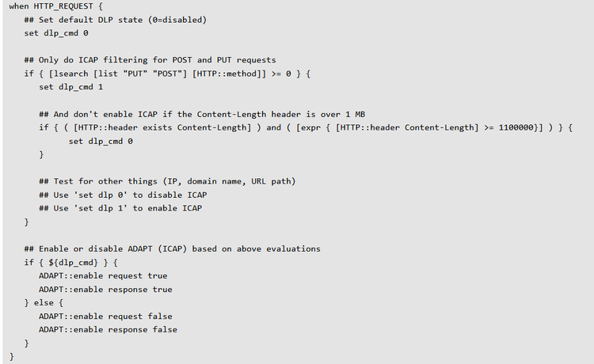
Task: Click the 'Test for other things' comment
Action: (167, 181)
